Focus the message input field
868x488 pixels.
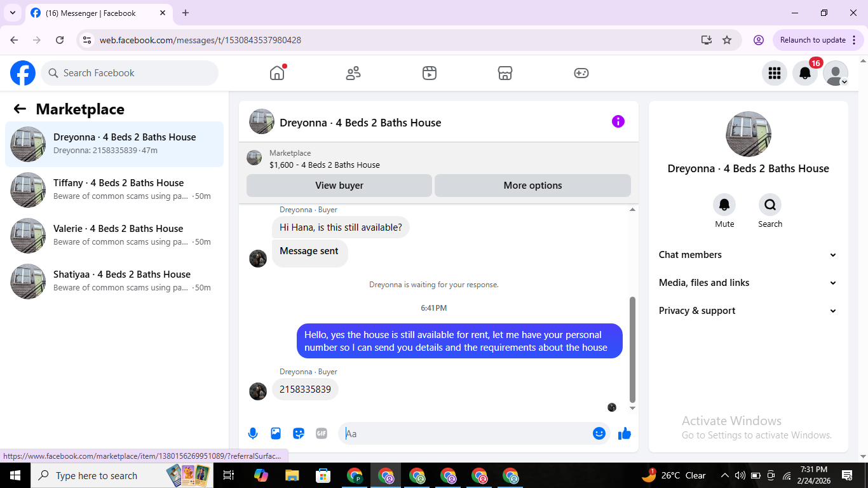coord(465,433)
